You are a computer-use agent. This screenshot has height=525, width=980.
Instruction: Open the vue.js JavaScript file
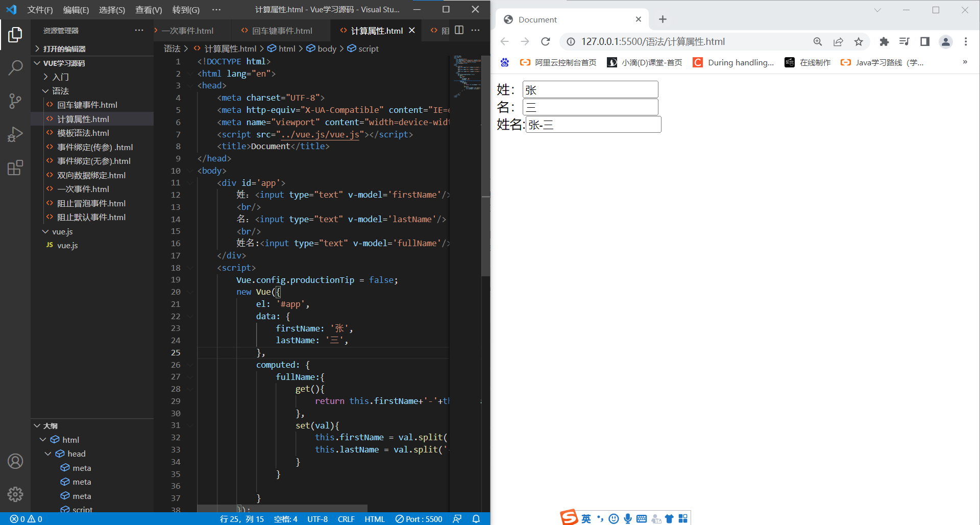67,245
